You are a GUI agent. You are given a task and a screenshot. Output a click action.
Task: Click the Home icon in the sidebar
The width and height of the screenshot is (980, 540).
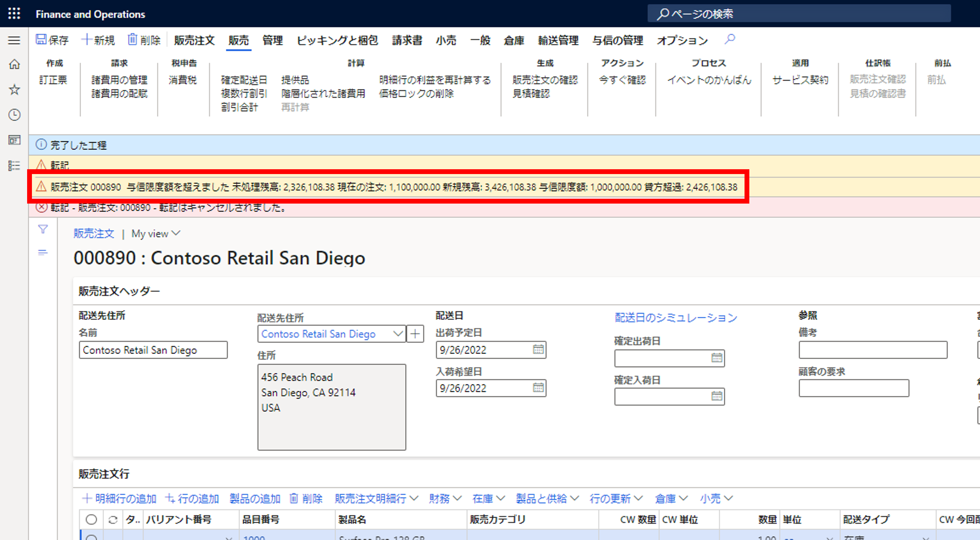tap(14, 64)
